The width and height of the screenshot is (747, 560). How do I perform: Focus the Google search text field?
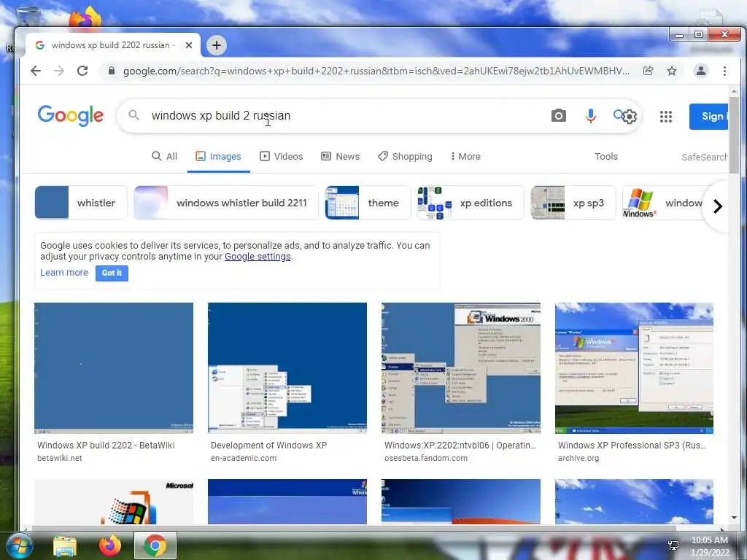click(343, 116)
